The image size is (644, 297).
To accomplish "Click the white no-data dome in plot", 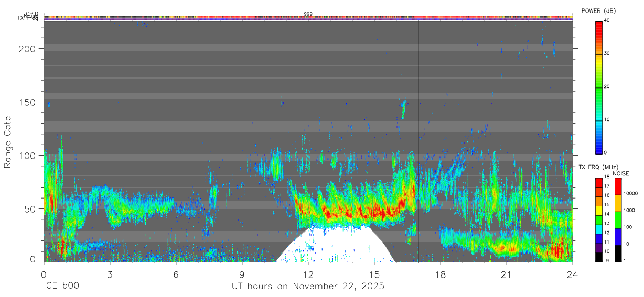I will point(336,245).
